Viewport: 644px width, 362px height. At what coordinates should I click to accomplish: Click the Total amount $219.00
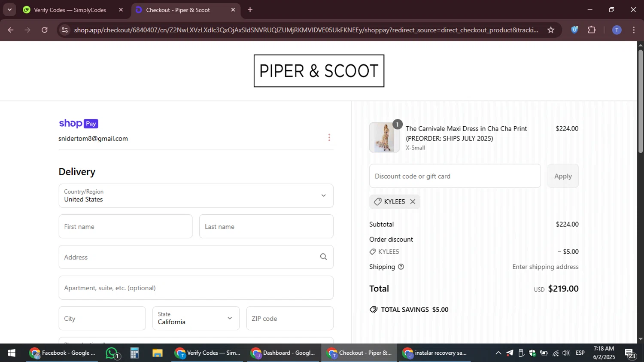[x=563, y=289]
